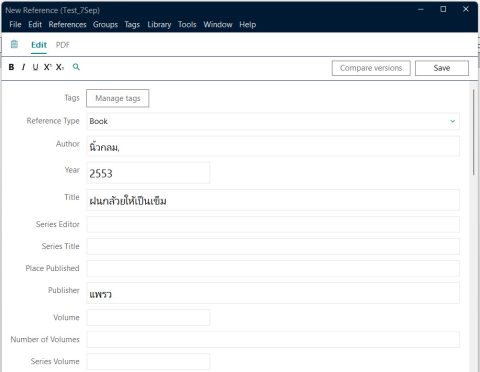Image resolution: width=480 pixels, height=372 pixels.
Task: Close the New Reference window
Action: click(x=466, y=9)
